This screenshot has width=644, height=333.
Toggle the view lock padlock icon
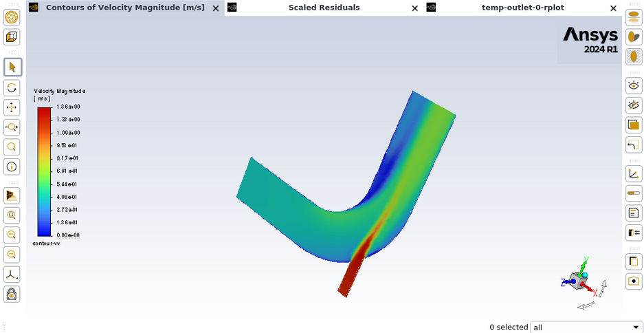(12, 294)
